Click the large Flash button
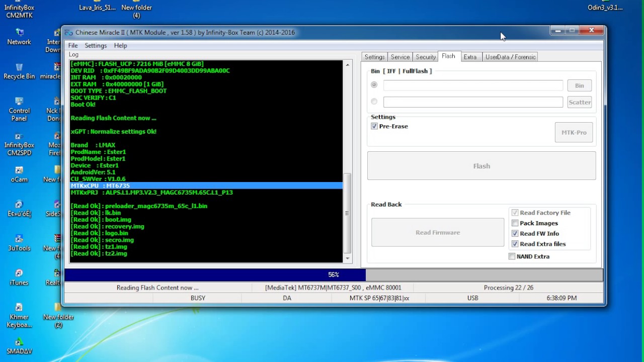Image resolution: width=644 pixels, height=362 pixels. point(481,166)
